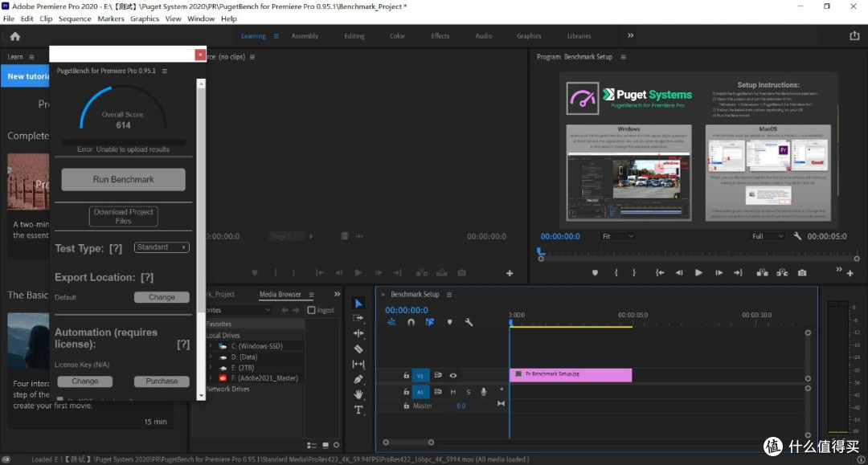This screenshot has width=868, height=465.
Task: Open the Fit zoom level dropdown
Action: point(616,236)
